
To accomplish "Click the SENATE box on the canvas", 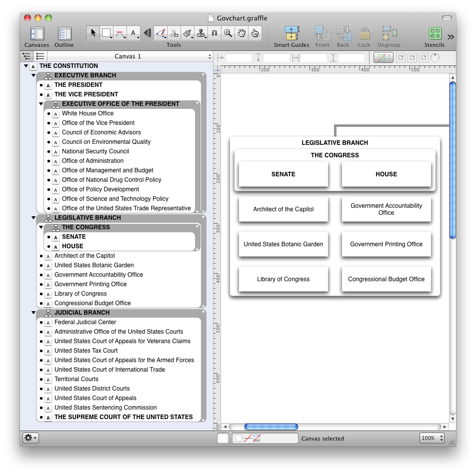I will 283,174.
